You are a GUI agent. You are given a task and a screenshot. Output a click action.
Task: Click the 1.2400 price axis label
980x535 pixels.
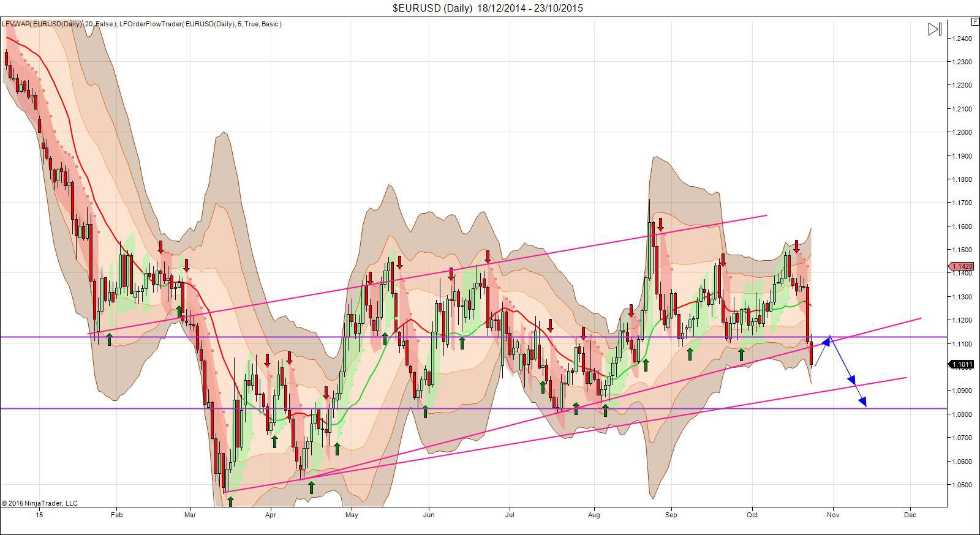[963, 39]
